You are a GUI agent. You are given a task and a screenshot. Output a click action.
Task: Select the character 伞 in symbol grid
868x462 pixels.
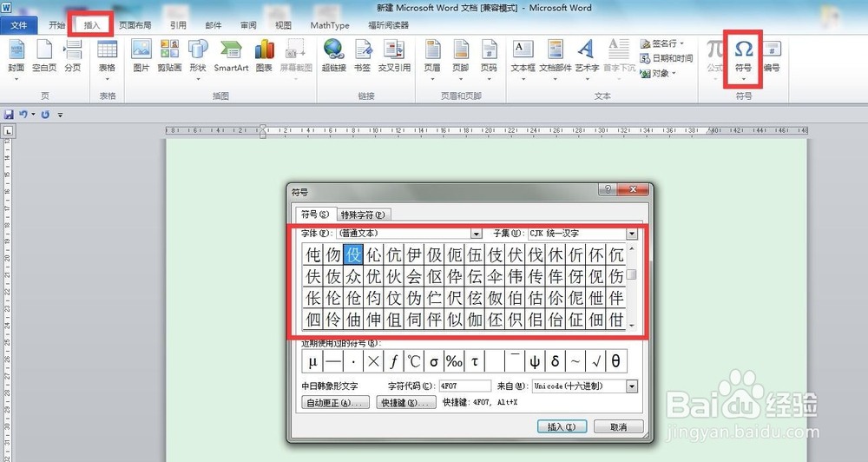(x=495, y=276)
